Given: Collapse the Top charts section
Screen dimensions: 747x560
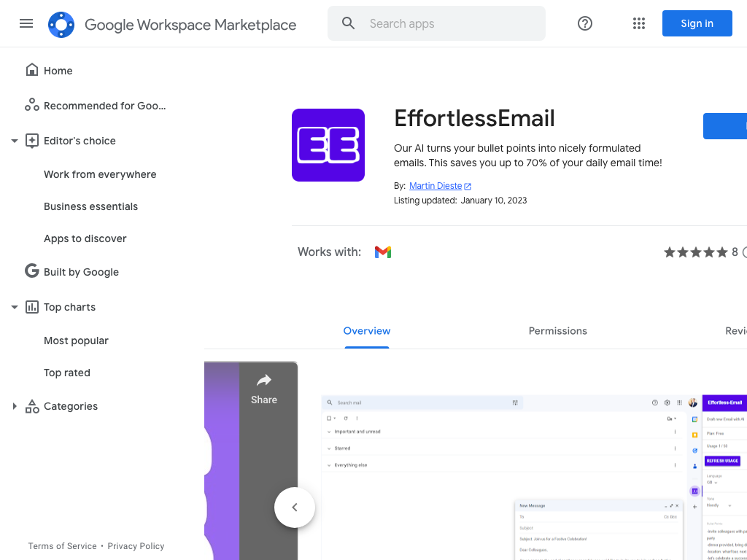Looking at the screenshot, I should (x=15, y=307).
